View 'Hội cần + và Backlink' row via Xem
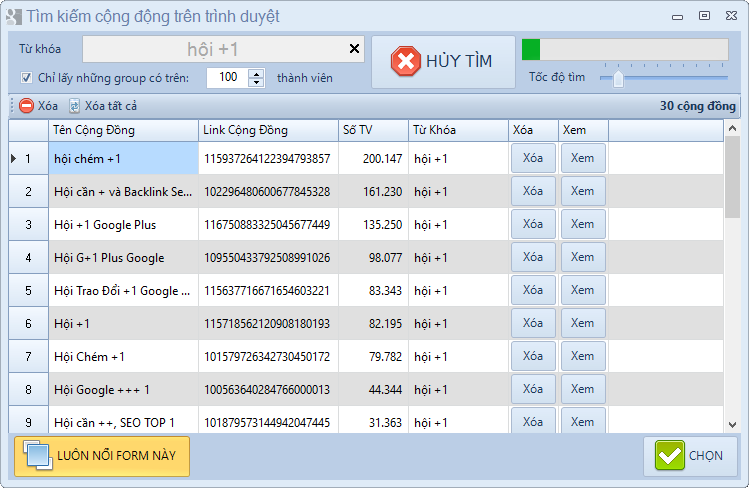 pos(583,191)
